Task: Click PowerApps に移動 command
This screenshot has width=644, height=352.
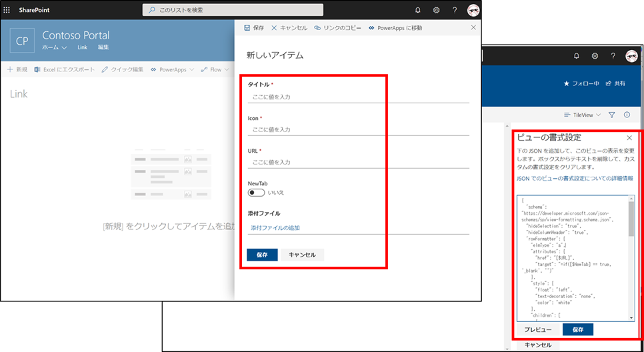Action: coord(395,28)
